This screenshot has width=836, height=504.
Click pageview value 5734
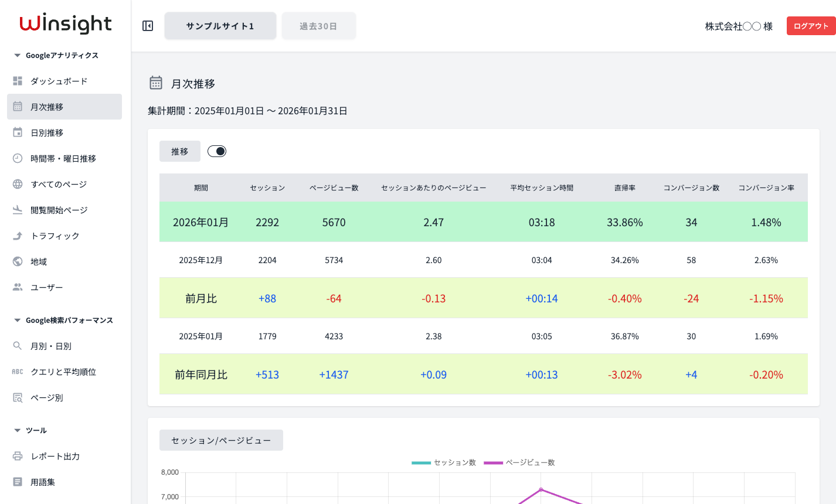pos(334,260)
